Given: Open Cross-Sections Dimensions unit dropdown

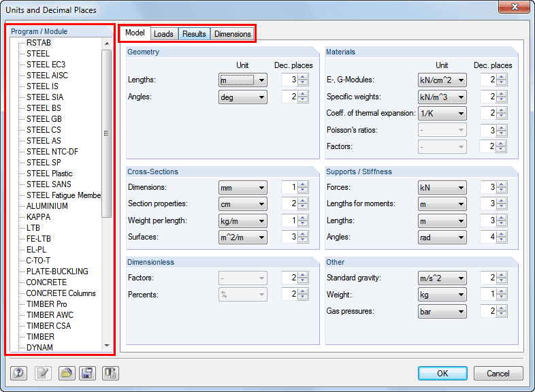Looking at the screenshot, I should [x=242, y=188].
